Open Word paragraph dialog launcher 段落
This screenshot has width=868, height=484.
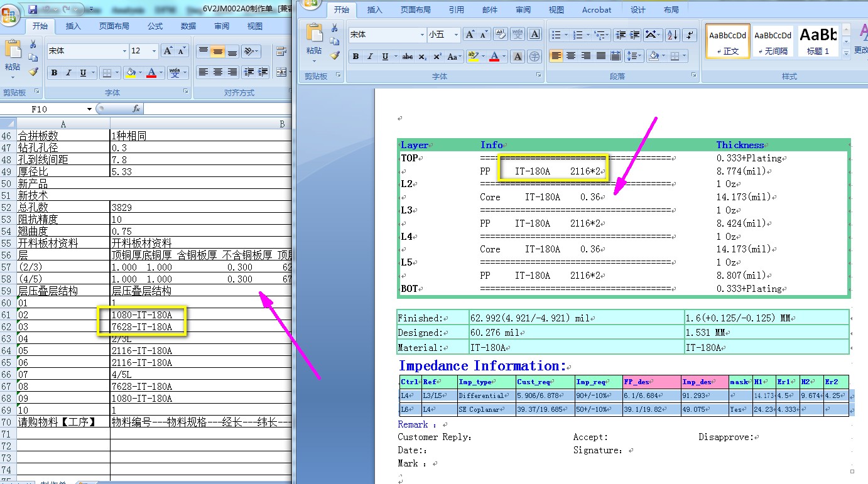point(693,75)
